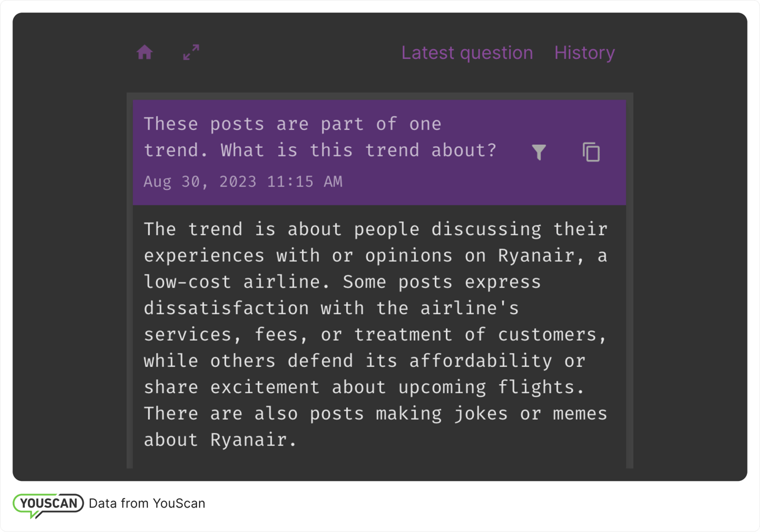
Task: Open History from the top navigation
Action: coord(584,52)
